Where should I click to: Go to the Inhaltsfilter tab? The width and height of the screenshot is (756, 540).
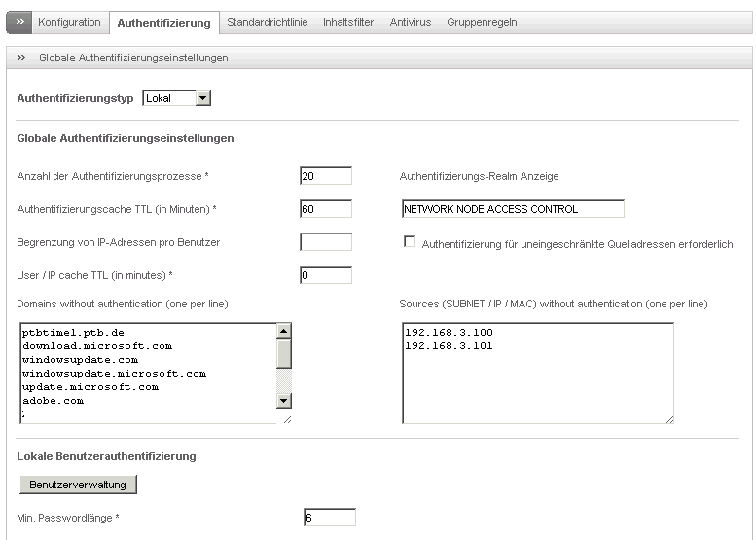pos(348,22)
